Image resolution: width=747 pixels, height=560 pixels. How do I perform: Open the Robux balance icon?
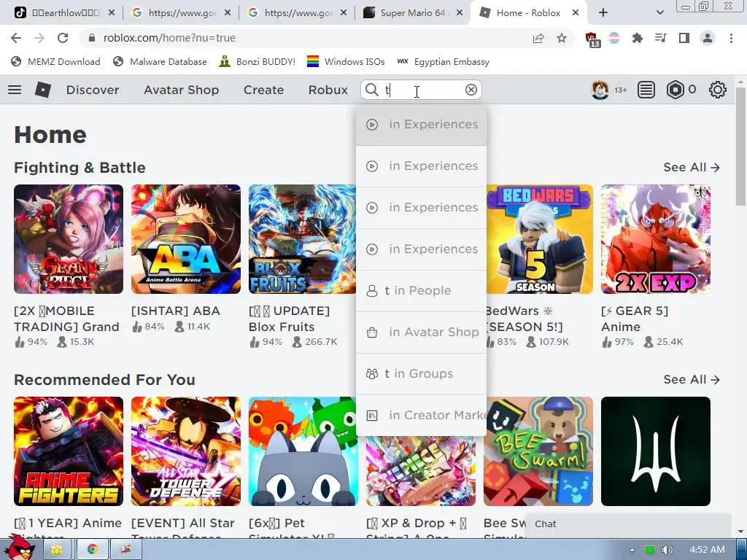coord(675,90)
